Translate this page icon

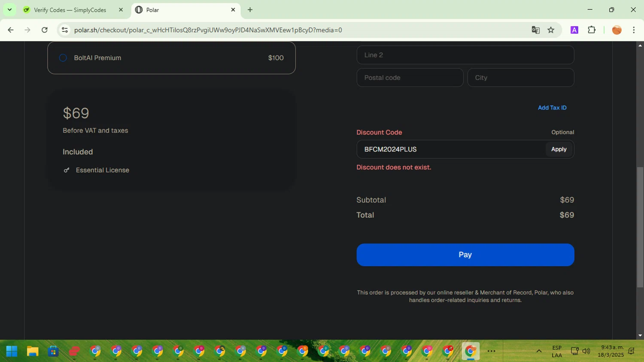[535, 30]
